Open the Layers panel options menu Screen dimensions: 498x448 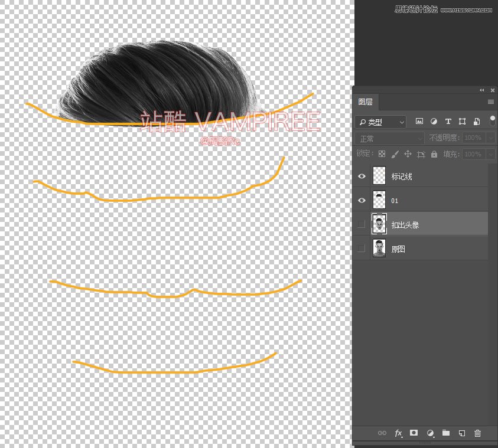[x=490, y=102]
